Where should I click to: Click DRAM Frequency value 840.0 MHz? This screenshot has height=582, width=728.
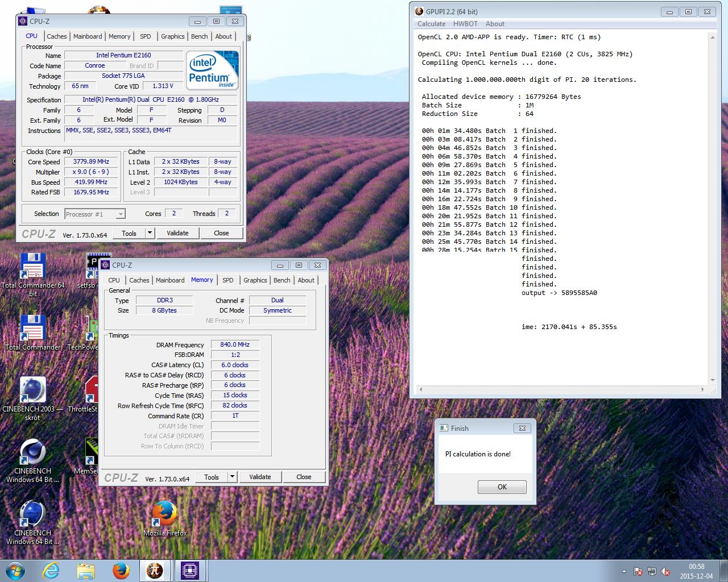point(235,344)
